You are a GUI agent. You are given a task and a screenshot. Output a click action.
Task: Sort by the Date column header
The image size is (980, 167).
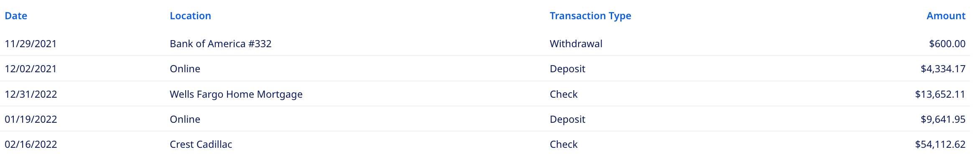[x=16, y=16]
